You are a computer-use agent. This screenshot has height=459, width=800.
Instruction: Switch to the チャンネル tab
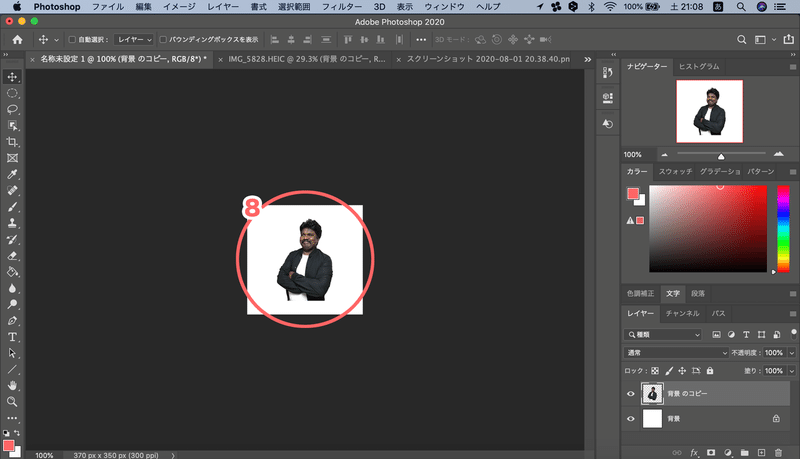point(682,313)
